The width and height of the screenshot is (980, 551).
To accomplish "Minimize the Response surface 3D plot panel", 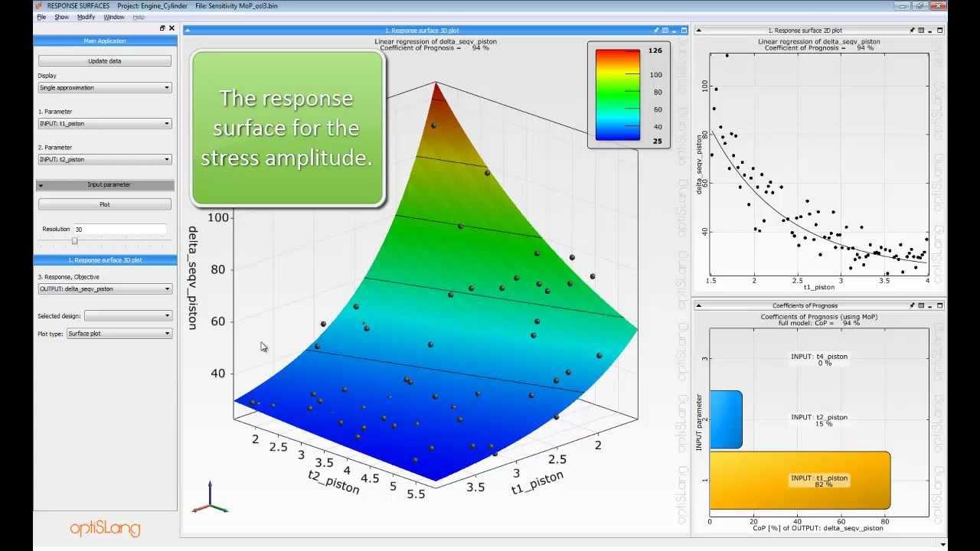I will [675, 31].
